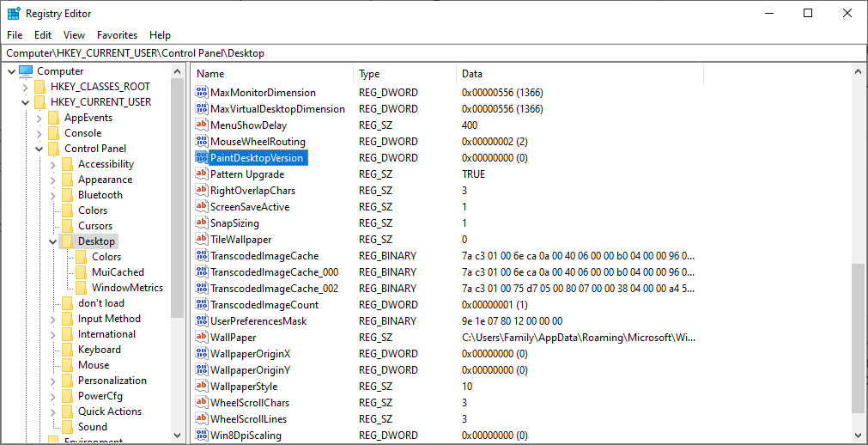Select the Sound key

pos(93,427)
